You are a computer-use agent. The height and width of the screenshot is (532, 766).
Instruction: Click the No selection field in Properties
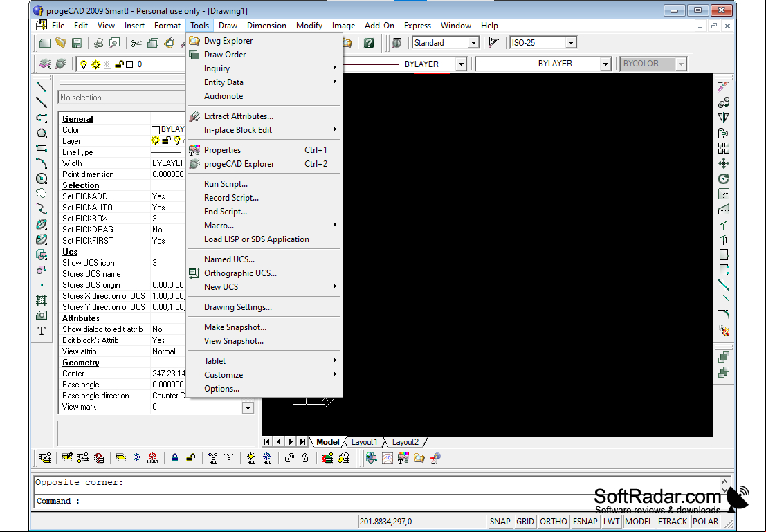(x=122, y=98)
